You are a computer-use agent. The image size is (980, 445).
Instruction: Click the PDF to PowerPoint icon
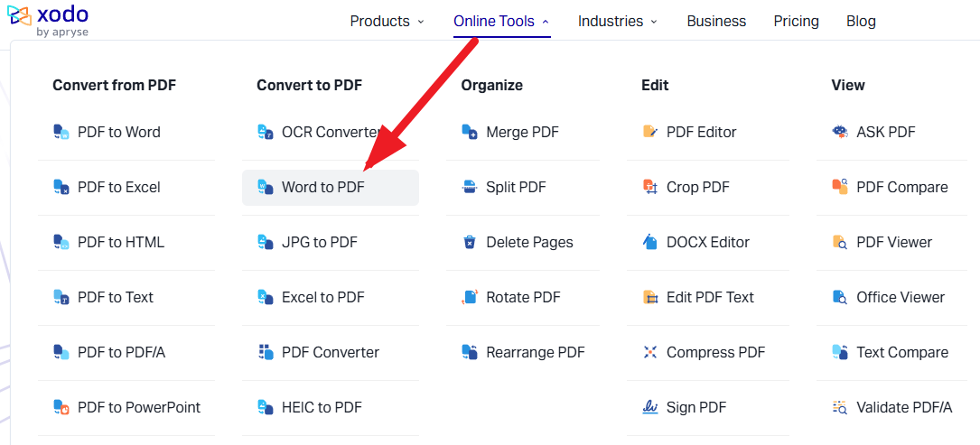click(x=61, y=407)
